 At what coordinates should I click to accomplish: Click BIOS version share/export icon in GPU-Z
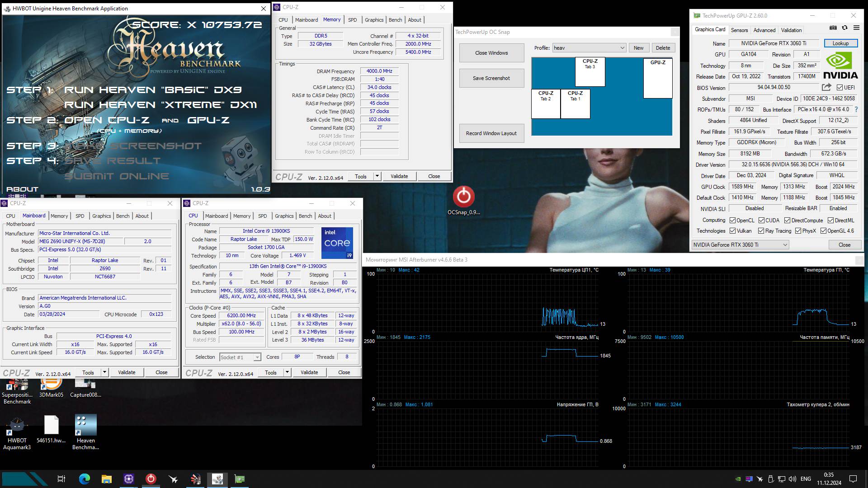click(826, 87)
